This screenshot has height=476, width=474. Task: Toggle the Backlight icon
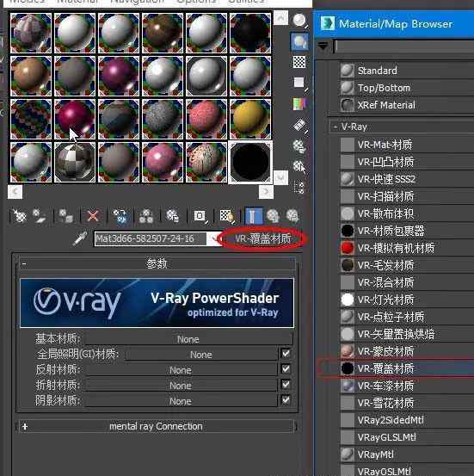299,41
